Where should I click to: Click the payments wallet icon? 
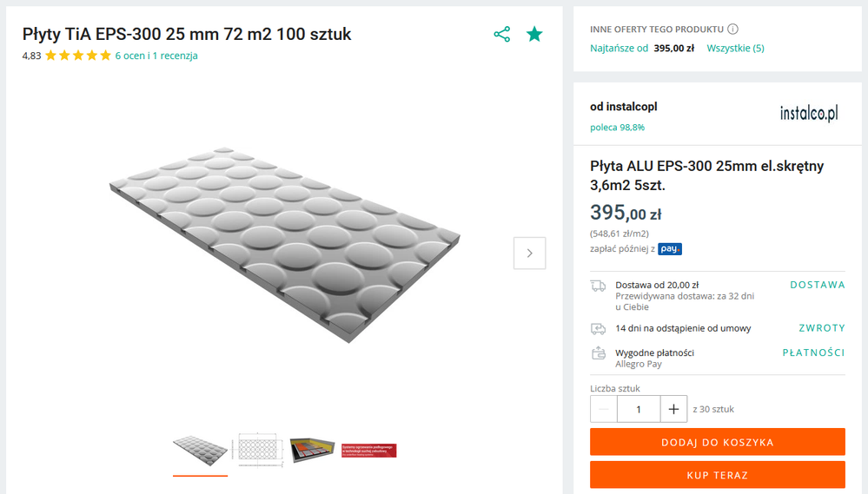click(x=598, y=353)
